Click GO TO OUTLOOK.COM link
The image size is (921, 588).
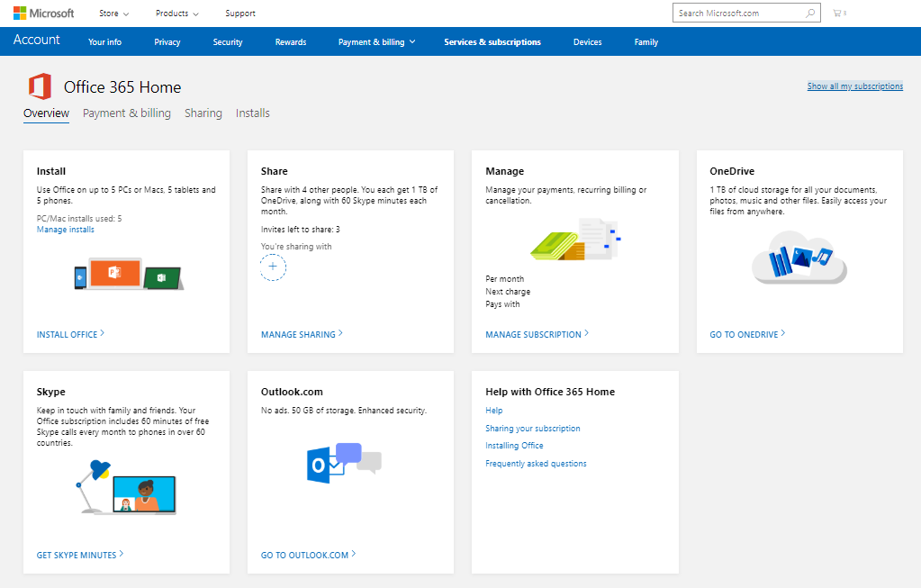309,555
